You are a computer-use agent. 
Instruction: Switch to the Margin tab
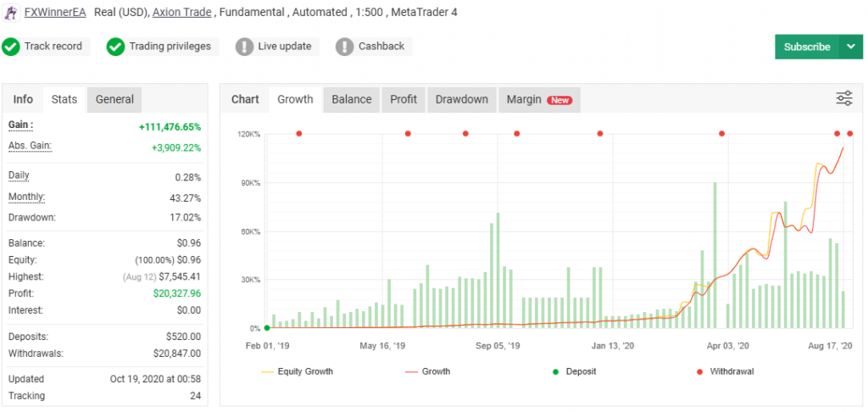click(539, 99)
